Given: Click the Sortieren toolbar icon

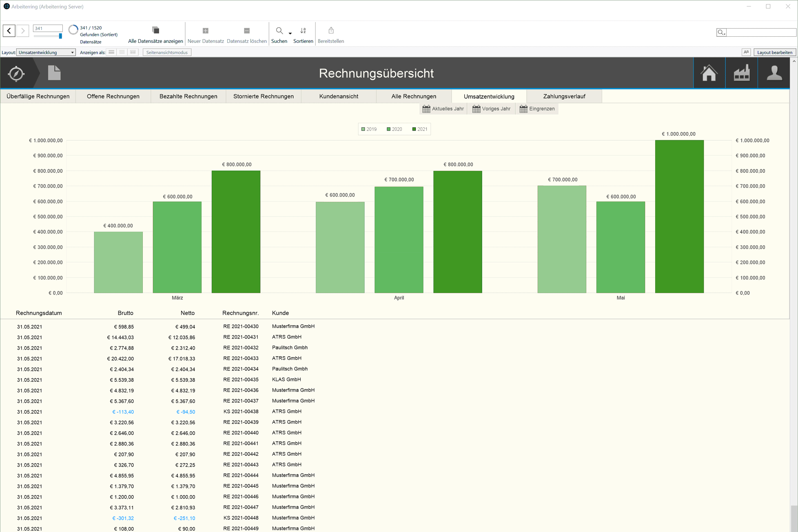Looking at the screenshot, I should (x=303, y=31).
